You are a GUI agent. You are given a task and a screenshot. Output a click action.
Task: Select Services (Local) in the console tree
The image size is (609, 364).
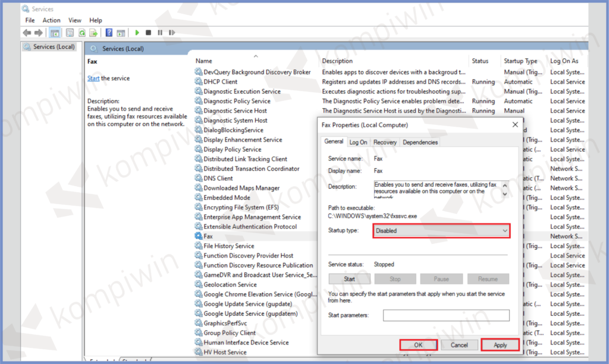click(x=54, y=47)
